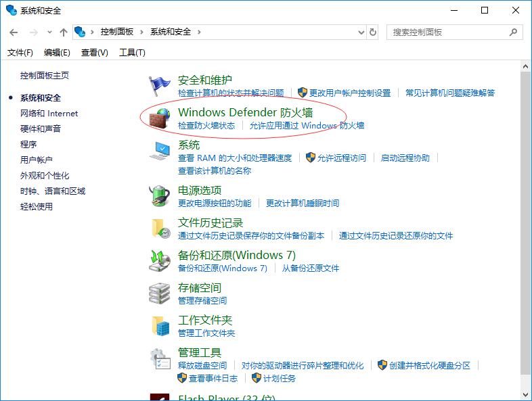Click 对你的驱动器进行碎片整理和优化 link
Image resolution: width=532 pixels, height=401 pixels.
(x=303, y=365)
